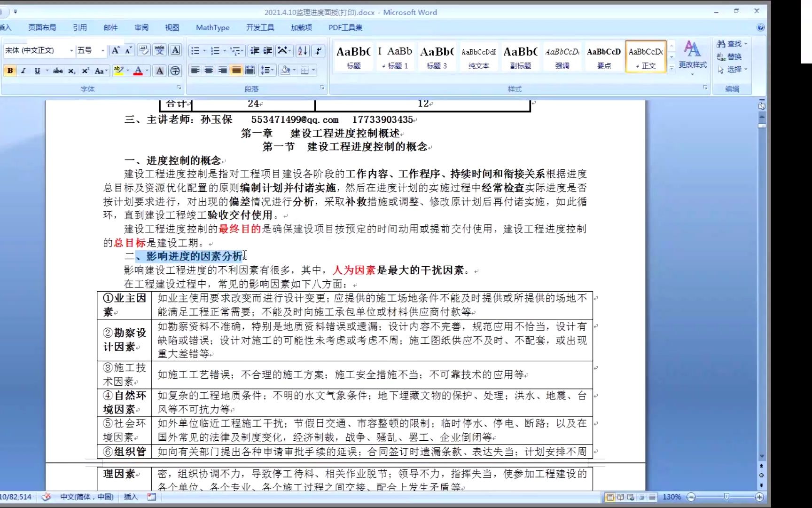Screen dimensions: 812x508
Task: Click the zoom slider handle
Action: [x=726, y=497]
